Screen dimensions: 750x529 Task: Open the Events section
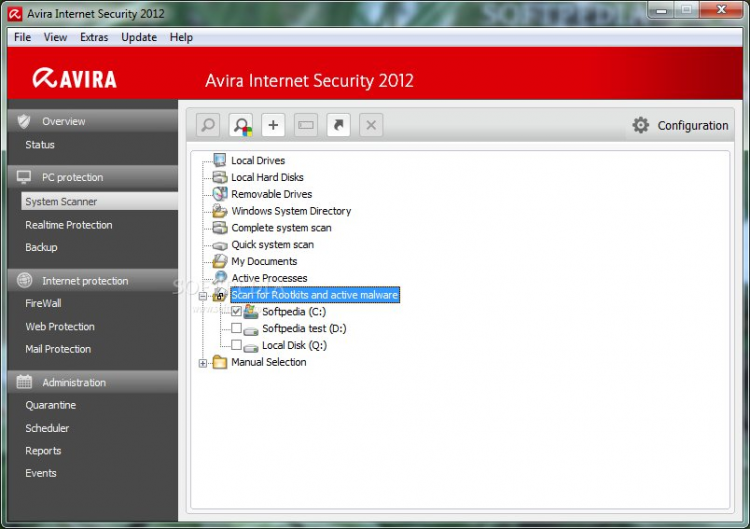click(x=41, y=473)
